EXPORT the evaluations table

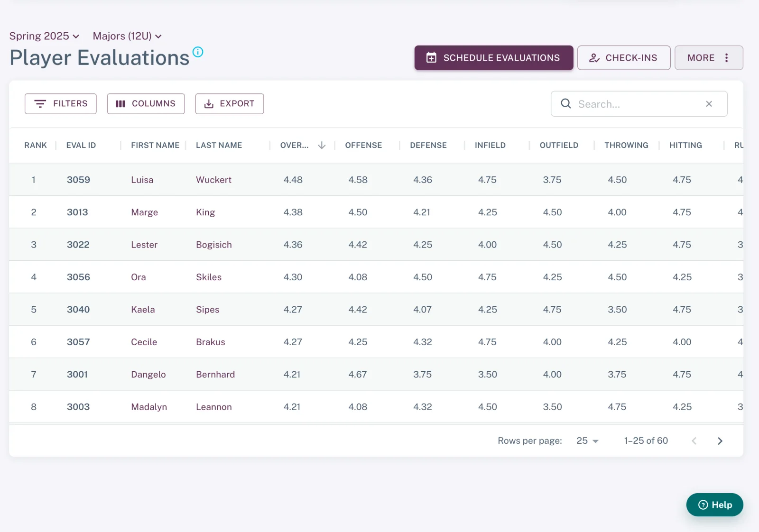pos(230,104)
